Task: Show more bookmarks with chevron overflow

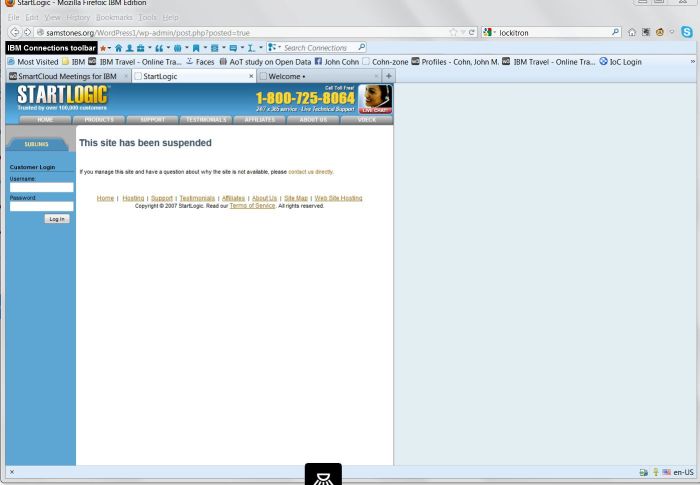Action: (x=692, y=62)
